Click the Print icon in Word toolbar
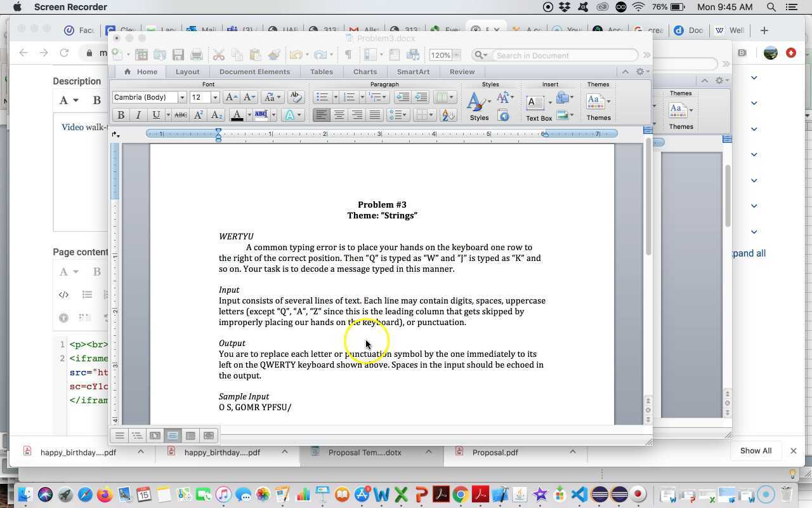The image size is (812, 508). (197, 55)
